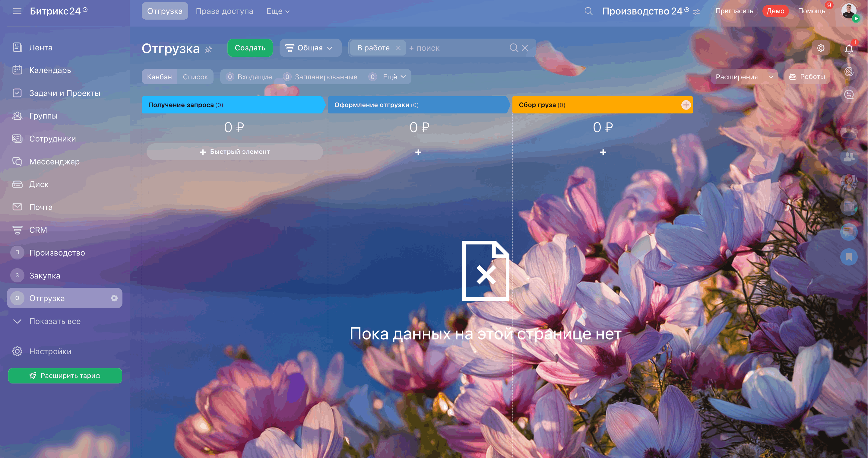The image size is (868, 458).
Task: Click the notifications bell icon
Action: pos(849,49)
